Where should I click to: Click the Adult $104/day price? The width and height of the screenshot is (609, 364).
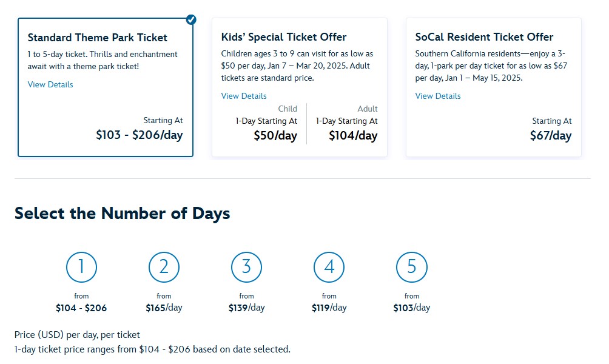pyautogui.click(x=353, y=136)
